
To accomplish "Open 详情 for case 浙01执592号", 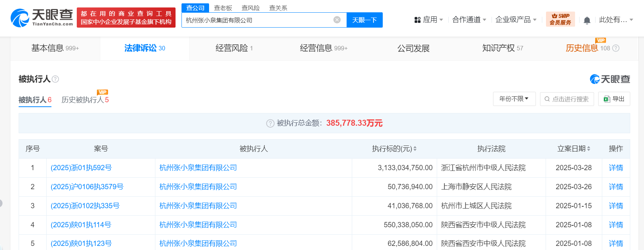I will tap(616, 168).
